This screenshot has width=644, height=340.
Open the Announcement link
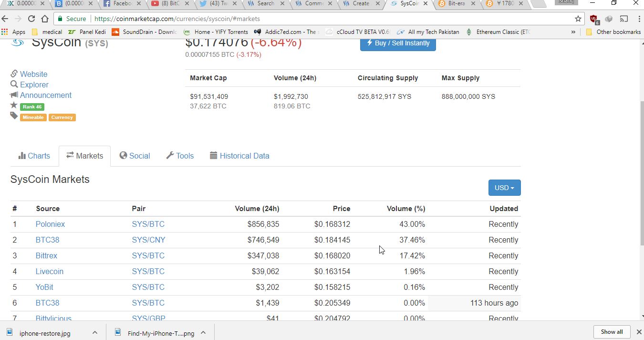[45, 95]
